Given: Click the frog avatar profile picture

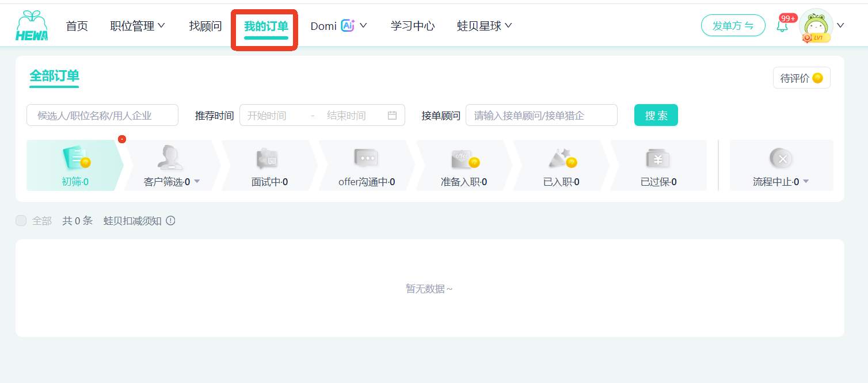Looking at the screenshot, I should point(816,25).
